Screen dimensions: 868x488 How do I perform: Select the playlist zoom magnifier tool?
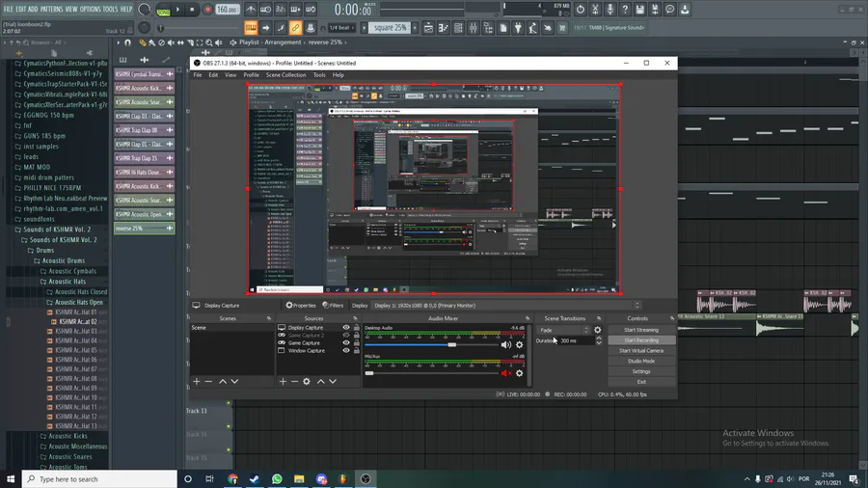[209, 42]
